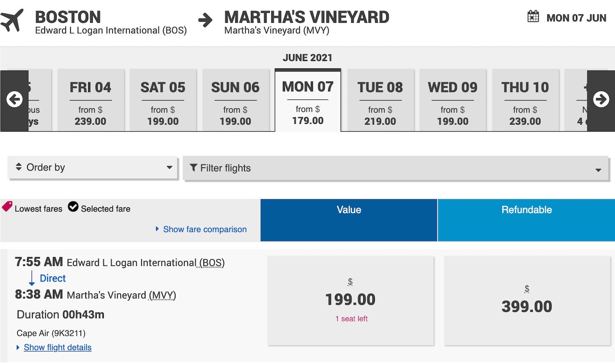The image size is (615, 364).
Task: Click the calendar icon beside MON 07 JUN
Action: point(533,17)
